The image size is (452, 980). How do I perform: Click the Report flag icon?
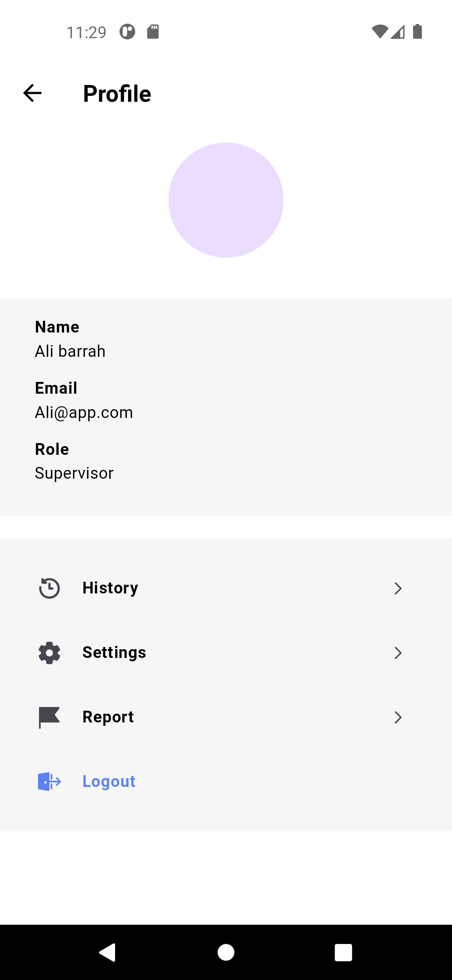pyautogui.click(x=49, y=717)
